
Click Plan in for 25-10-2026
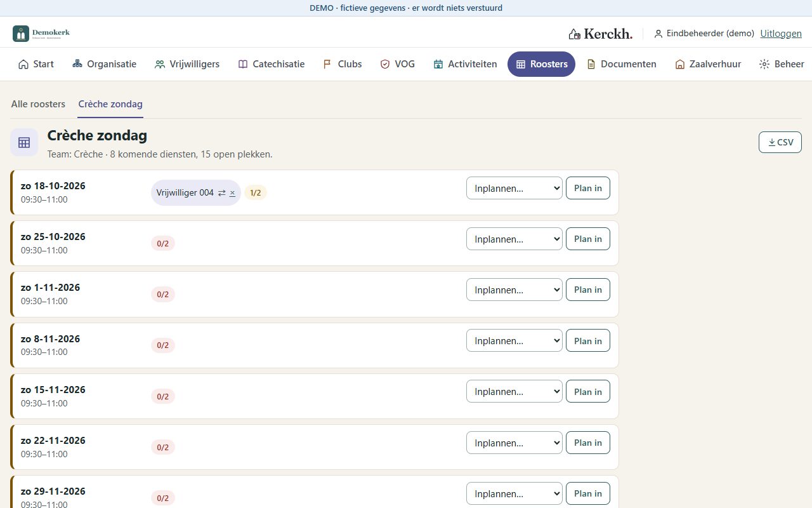click(x=588, y=239)
